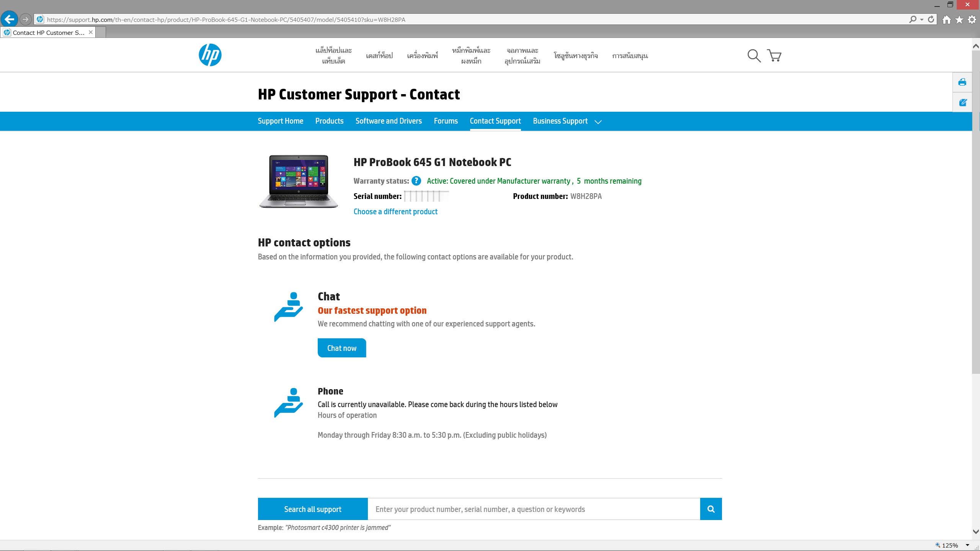Screen dimensions: 980x551
Task: Click the blue search submit magnifier button
Action: coord(711,509)
